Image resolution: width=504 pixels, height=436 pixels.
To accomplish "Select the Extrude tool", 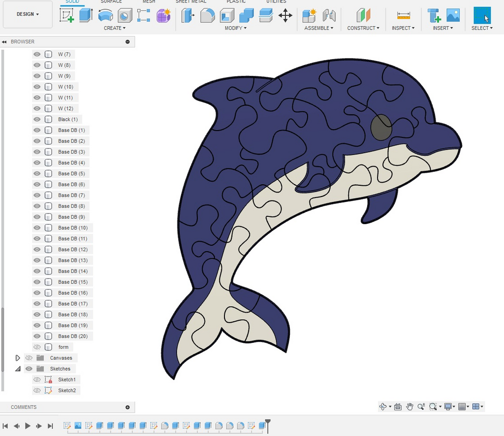I will tap(86, 15).
